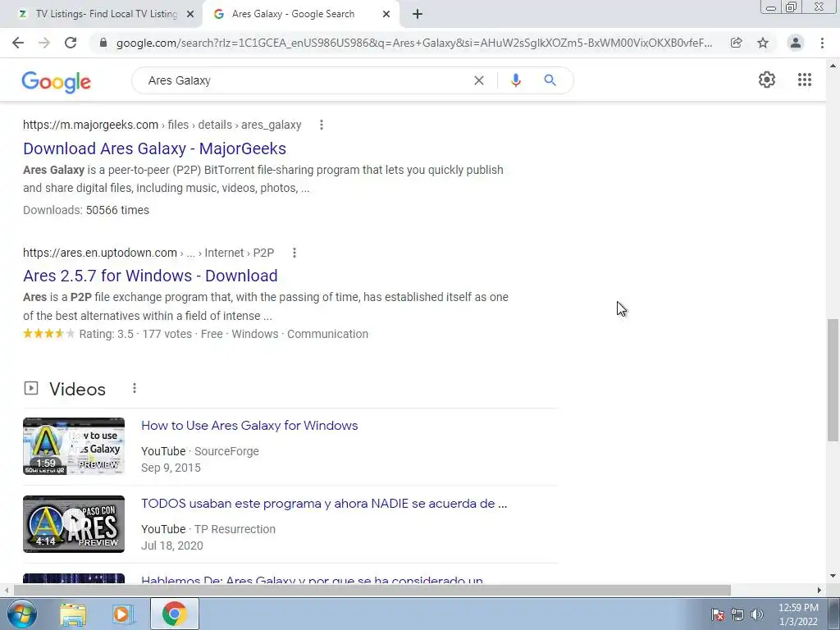Click the 'Rating: 3.5' star rating text
Image resolution: width=840 pixels, height=630 pixels.
[x=107, y=334]
